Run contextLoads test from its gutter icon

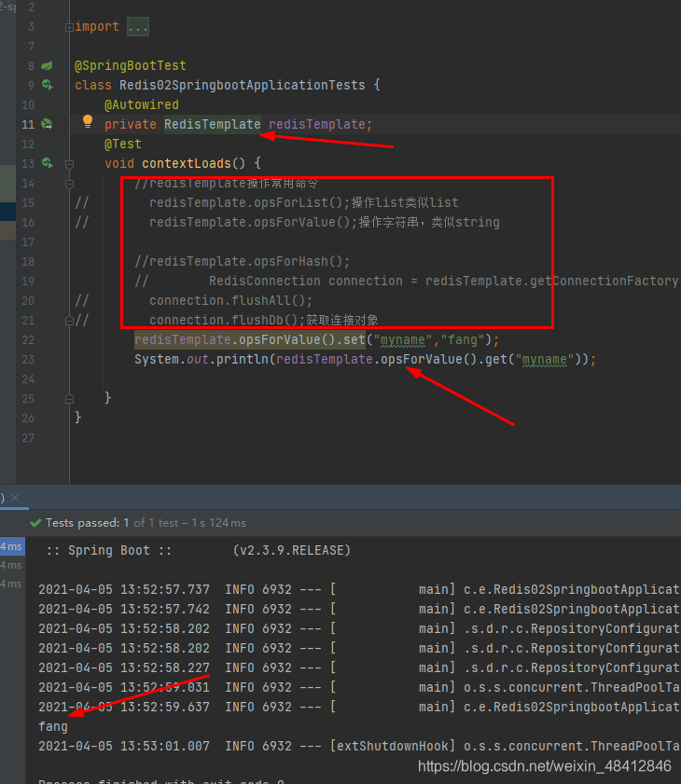47,163
